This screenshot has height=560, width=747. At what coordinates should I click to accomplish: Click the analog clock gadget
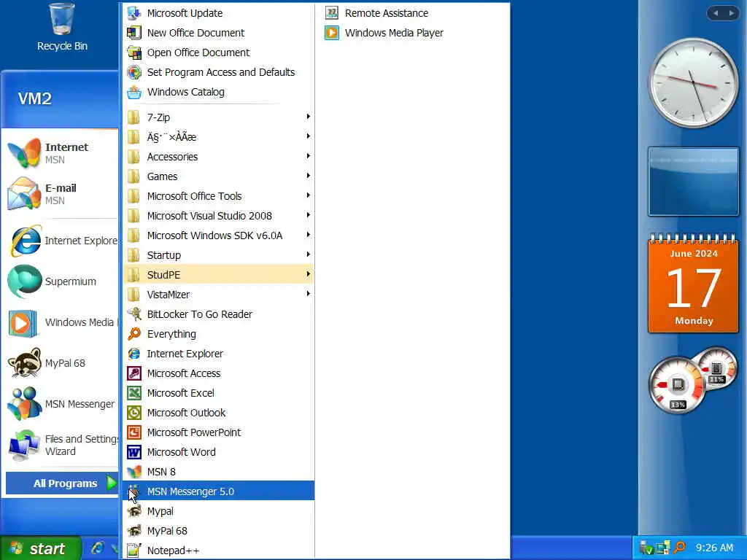pos(693,82)
